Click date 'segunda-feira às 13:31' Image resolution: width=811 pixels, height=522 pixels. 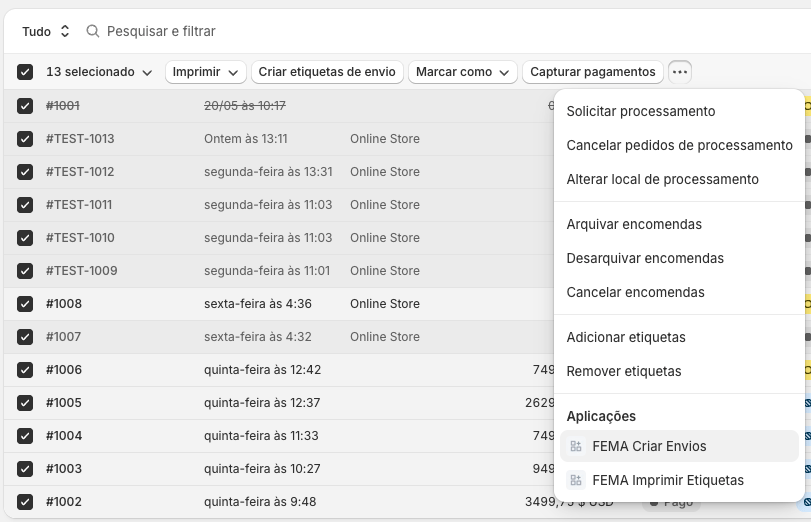[x=268, y=172]
